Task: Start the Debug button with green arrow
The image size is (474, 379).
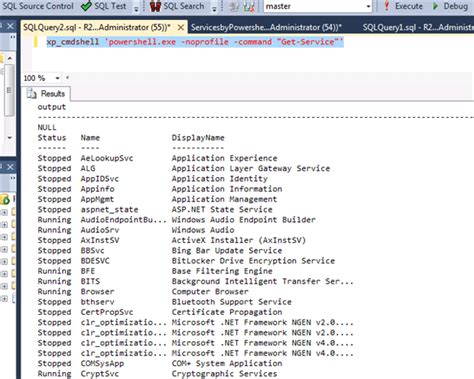Action: pos(450,6)
